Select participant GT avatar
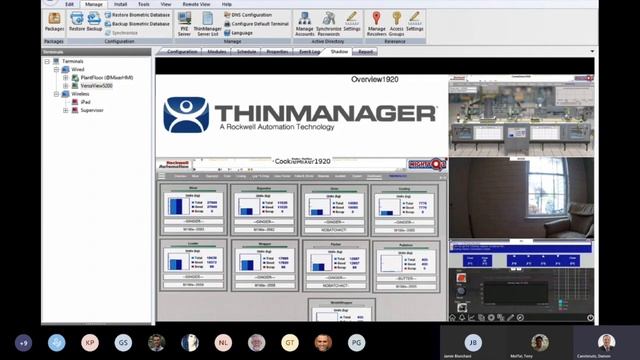This screenshot has height=360, width=640. point(290,343)
